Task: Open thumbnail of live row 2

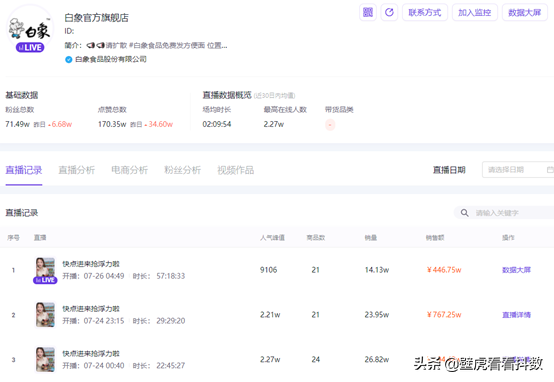Action: [x=45, y=315]
